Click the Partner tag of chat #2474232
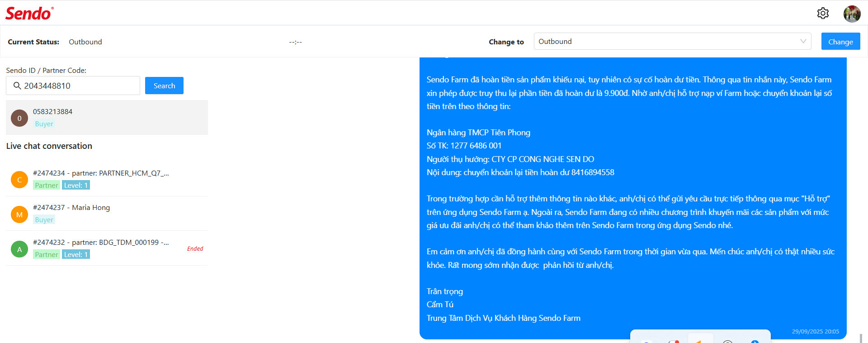This screenshot has width=868, height=343. (47, 254)
